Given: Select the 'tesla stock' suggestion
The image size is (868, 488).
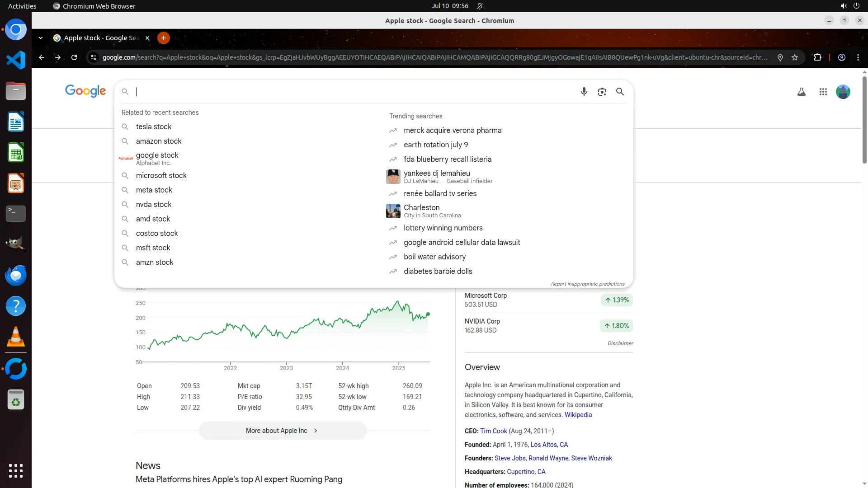Looking at the screenshot, I should coord(154,127).
